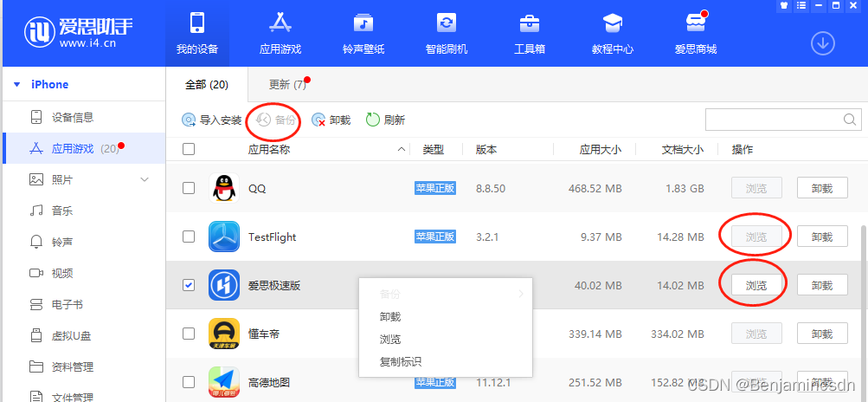
Task: Check the QQ row checkbox
Action: (x=189, y=188)
